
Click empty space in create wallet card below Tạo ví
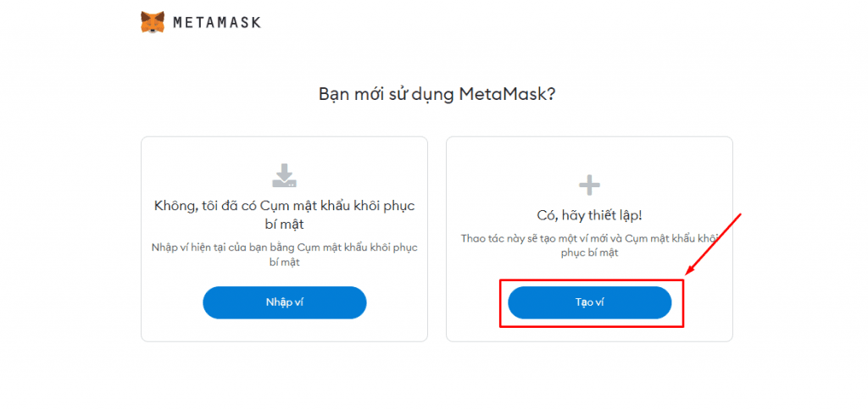pos(590,335)
